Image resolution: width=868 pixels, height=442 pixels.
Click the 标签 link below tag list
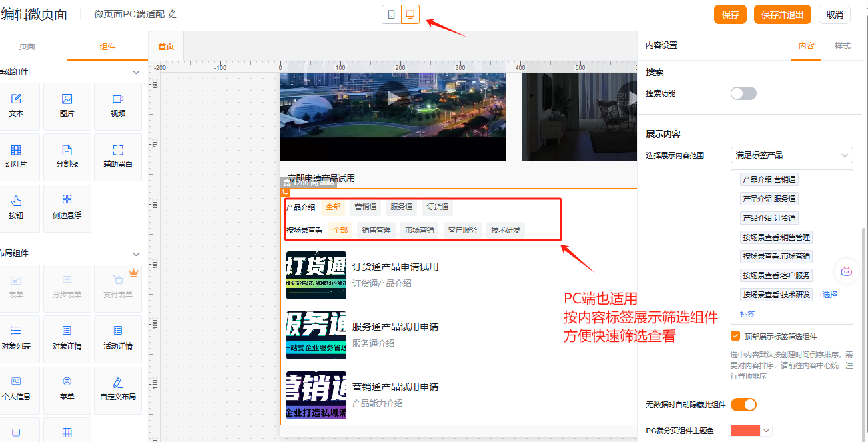pyautogui.click(x=747, y=314)
